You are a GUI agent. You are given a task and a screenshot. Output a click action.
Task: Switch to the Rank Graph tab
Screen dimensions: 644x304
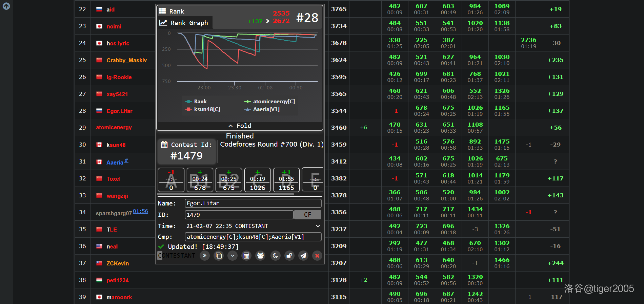click(x=185, y=23)
